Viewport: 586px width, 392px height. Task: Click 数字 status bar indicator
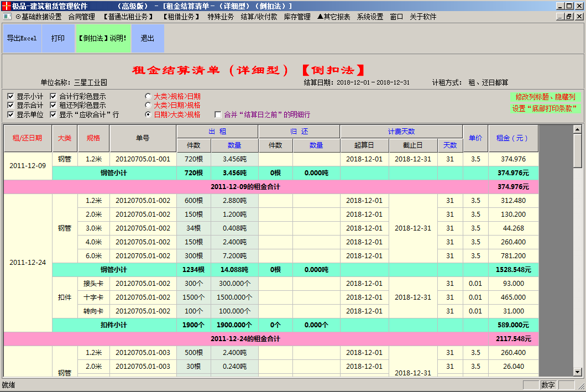548,385
